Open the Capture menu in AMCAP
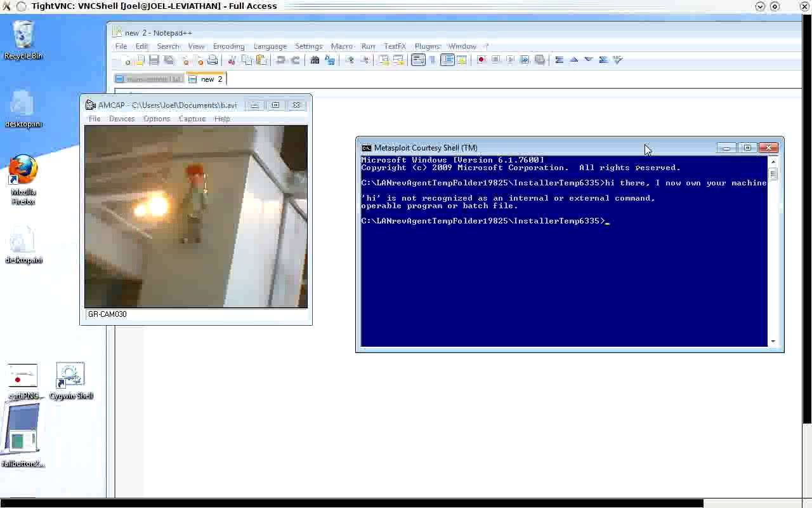The height and width of the screenshot is (508, 812). 192,119
